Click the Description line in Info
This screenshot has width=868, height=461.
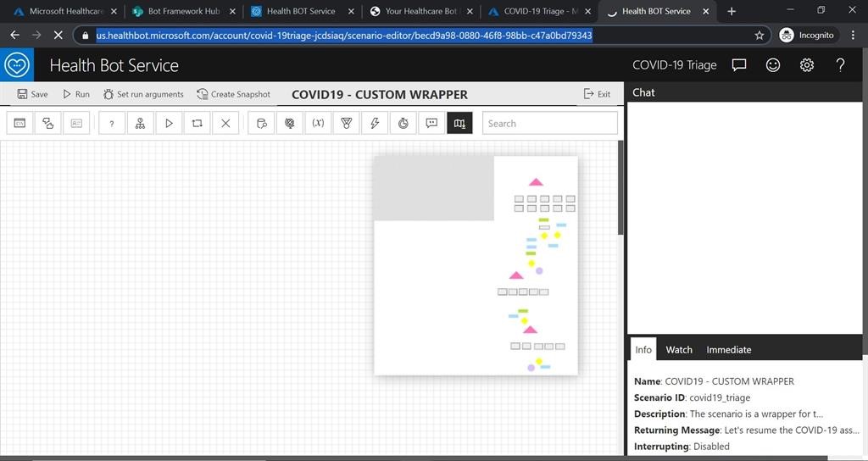pos(728,414)
